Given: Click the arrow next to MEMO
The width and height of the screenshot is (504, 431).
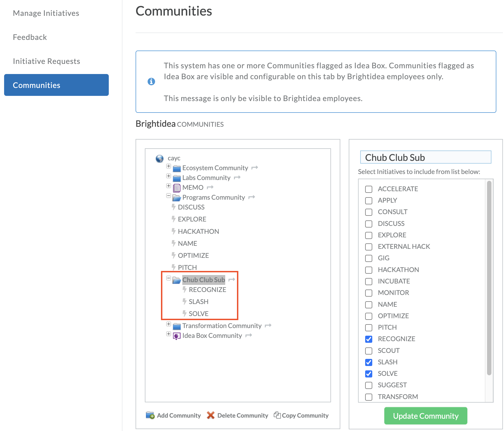Looking at the screenshot, I should (x=210, y=187).
